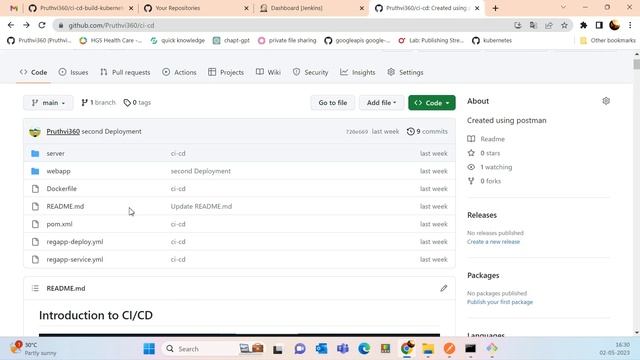Image resolution: width=640 pixels, height=360 pixels.
Task: Click the browser Forward arrow
Action: [x=27, y=25]
